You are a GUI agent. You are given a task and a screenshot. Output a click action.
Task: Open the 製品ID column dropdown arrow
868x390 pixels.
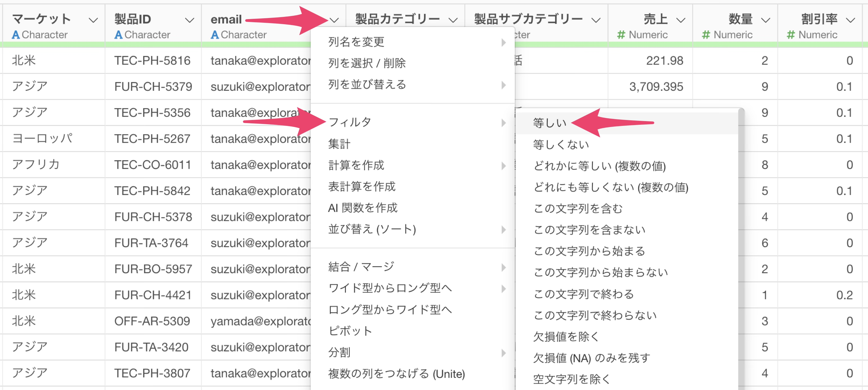pyautogui.click(x=190, y=20)
